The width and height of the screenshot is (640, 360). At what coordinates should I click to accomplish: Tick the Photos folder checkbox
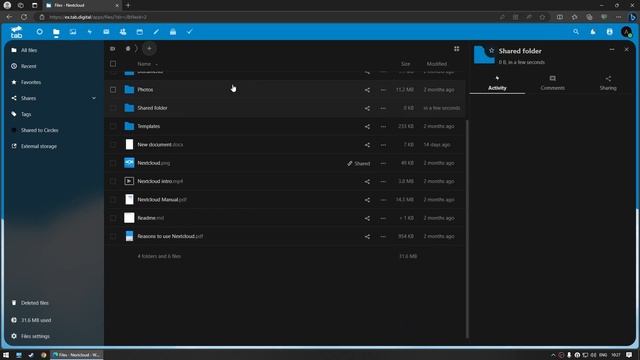113,90
